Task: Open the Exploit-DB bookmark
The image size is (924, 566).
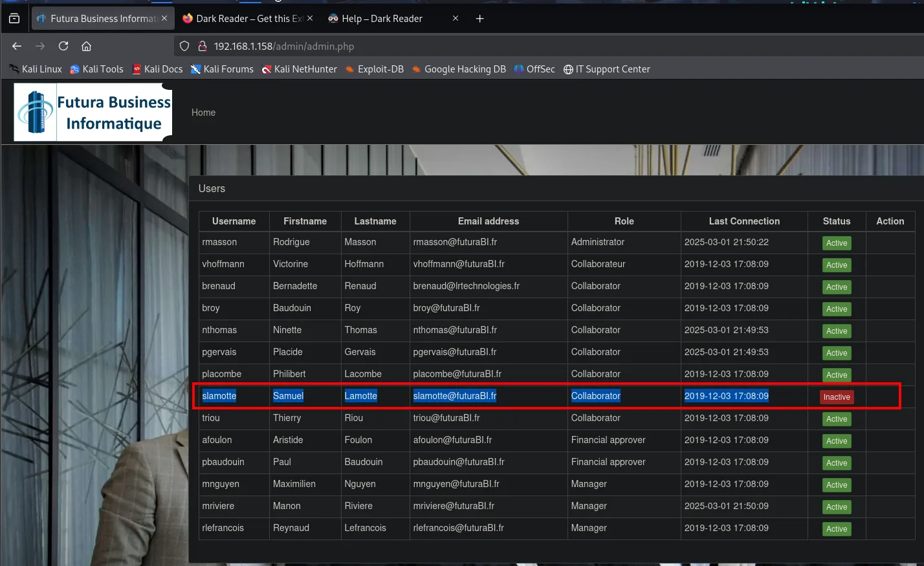Action: click(x=375, y=69)
